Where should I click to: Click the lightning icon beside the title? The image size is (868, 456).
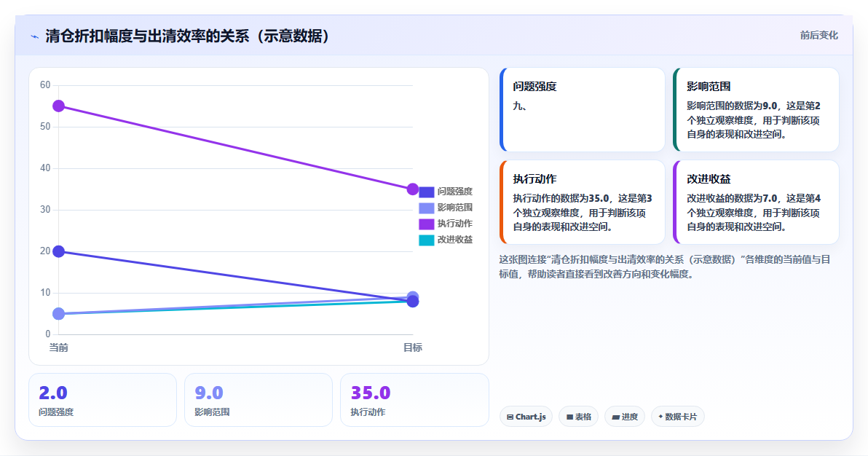coord(35,36)
